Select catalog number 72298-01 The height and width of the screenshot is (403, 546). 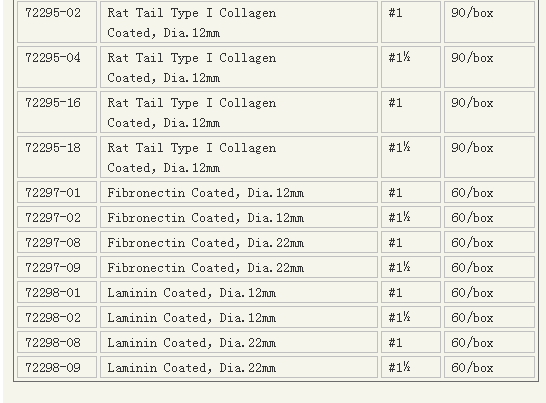click(53, 293)
